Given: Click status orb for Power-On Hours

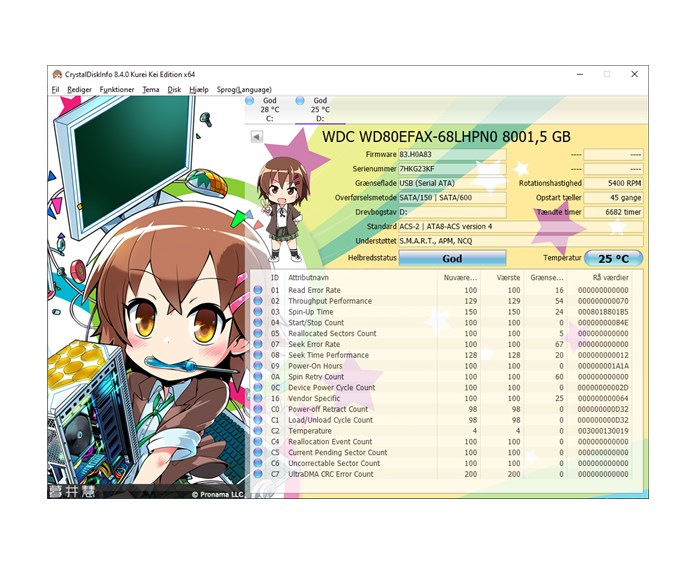Looking at the screenshot, I should [258, 366].
